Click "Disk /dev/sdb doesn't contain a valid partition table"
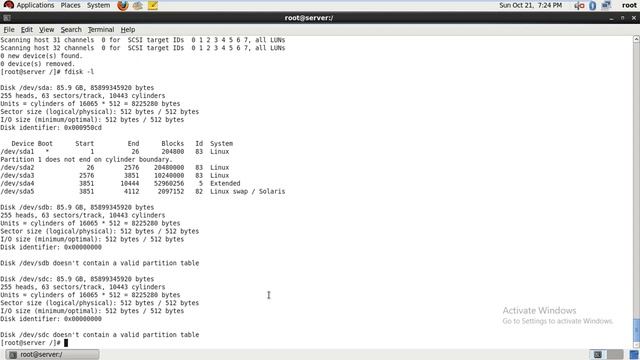The height and width of the screenshot is (360, 640). pyautogui.click(x=100, y=263)
